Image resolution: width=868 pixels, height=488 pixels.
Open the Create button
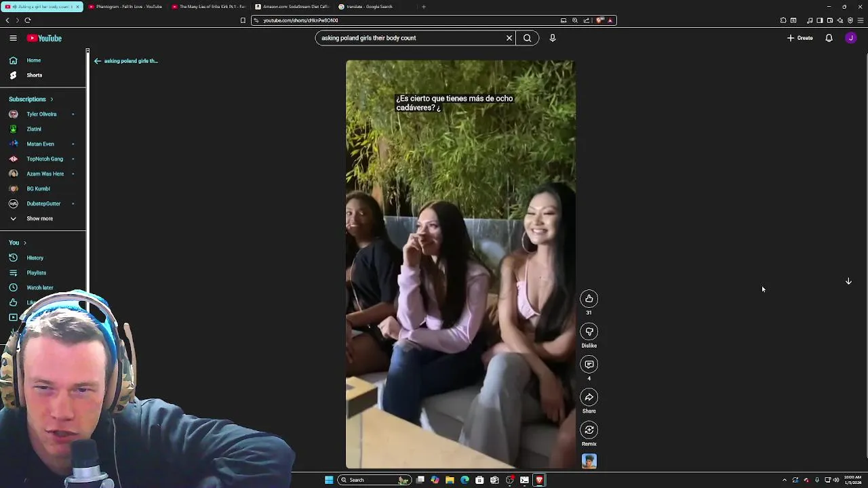(800, 38)
